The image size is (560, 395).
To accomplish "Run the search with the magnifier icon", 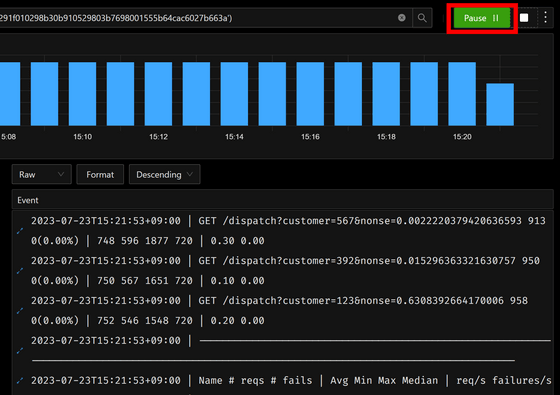I will 422,18.
